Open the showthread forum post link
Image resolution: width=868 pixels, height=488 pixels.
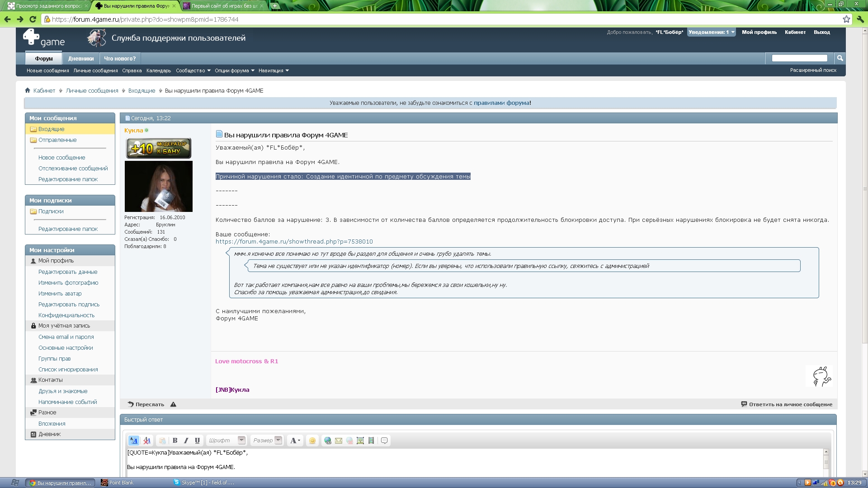click(x=294, y=242)
